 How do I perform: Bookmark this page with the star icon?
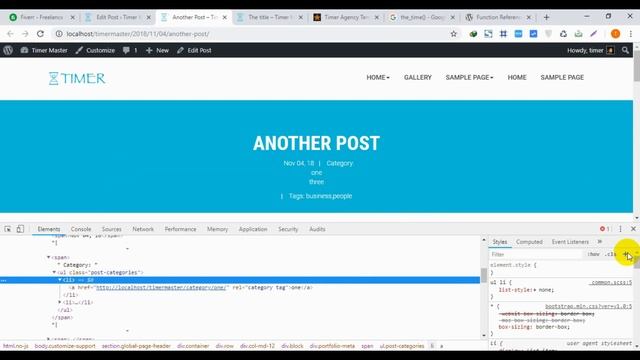[453, 34]
